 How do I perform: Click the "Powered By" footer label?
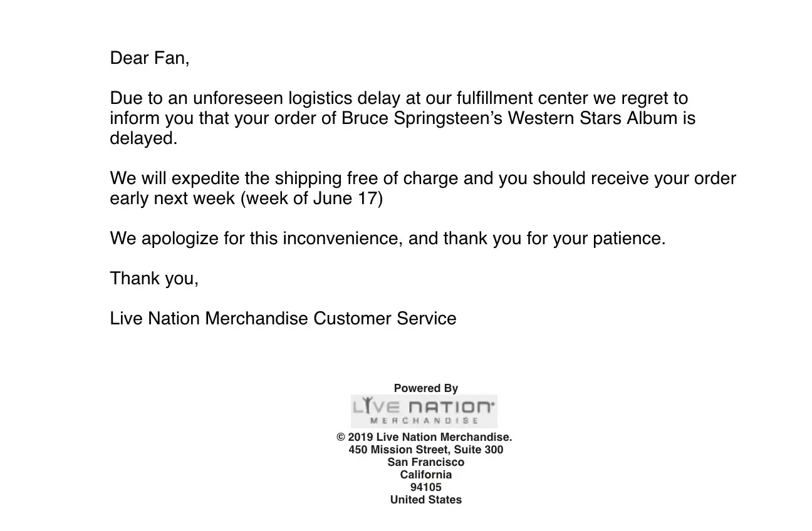pyautogui.click(x=426, y=388)
